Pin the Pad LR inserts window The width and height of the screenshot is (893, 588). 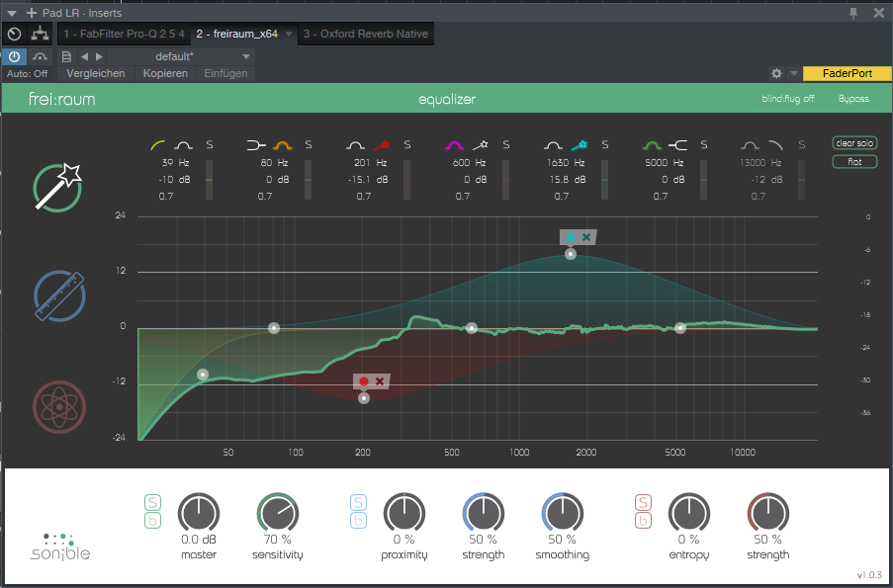point(853,13)
